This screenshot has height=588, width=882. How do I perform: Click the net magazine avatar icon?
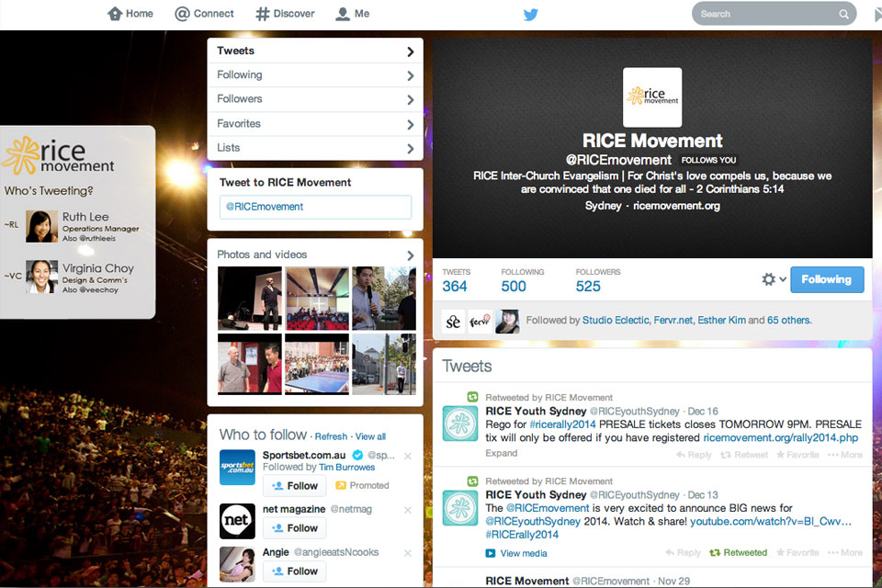[237, 521]
